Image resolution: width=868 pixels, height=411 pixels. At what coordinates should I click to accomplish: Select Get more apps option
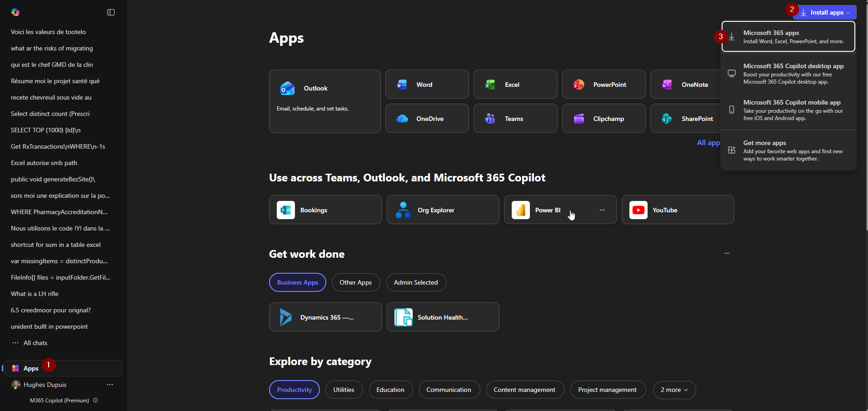pos(788,150)
